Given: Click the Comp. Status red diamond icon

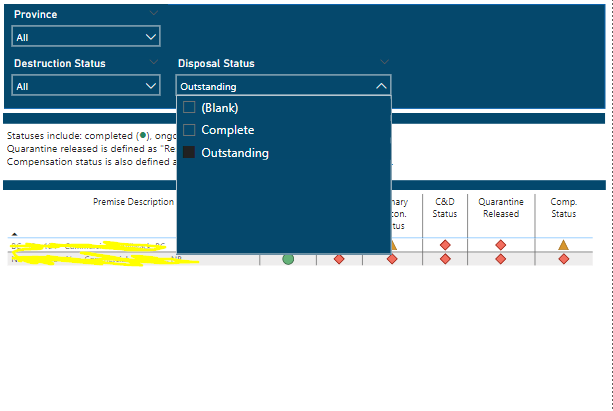Looking at the screenshot, I should (564, 259).
